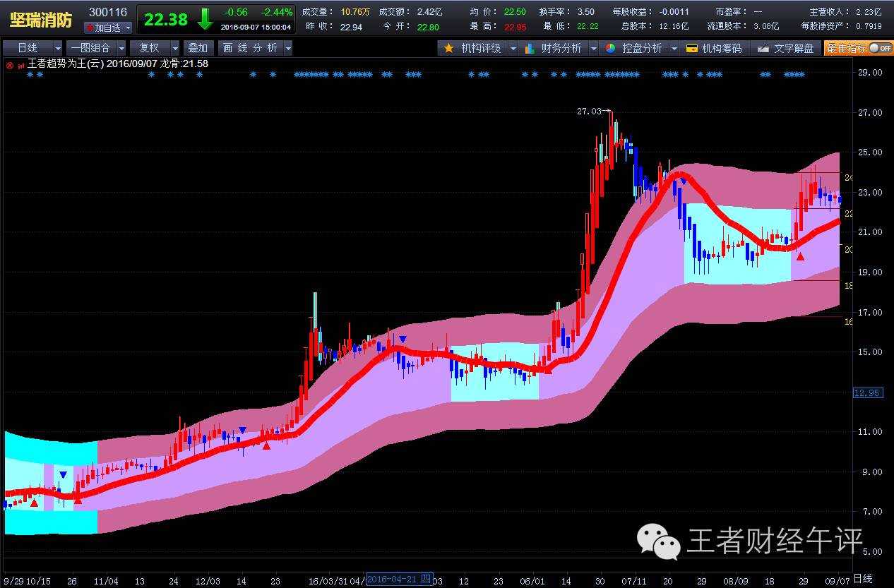The image size is (894, 588).
Task: Click the 12.95 price marker on the axis
Action: coord(867,392)
